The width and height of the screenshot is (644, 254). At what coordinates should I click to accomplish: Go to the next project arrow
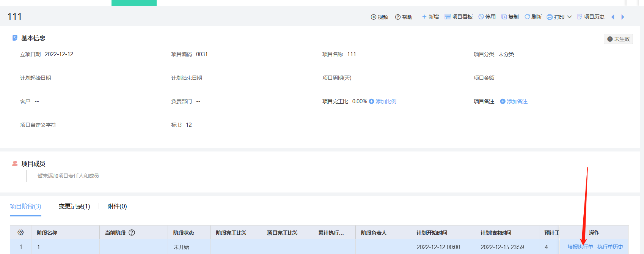point(623,17)
